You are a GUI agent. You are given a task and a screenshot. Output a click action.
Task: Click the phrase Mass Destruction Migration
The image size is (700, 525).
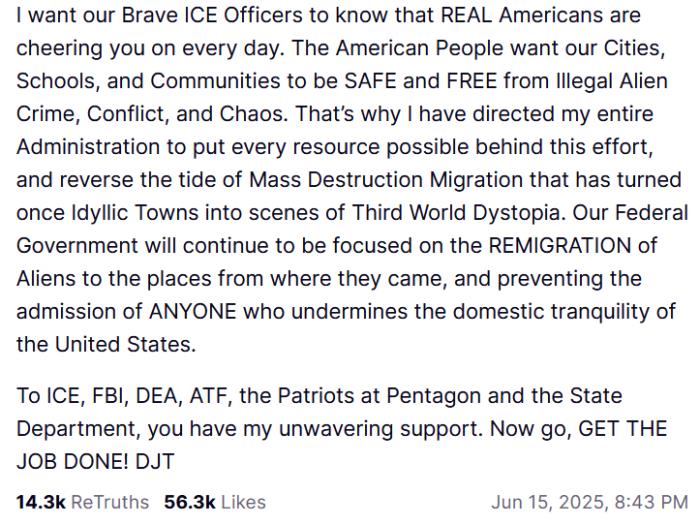click(386, 180)
